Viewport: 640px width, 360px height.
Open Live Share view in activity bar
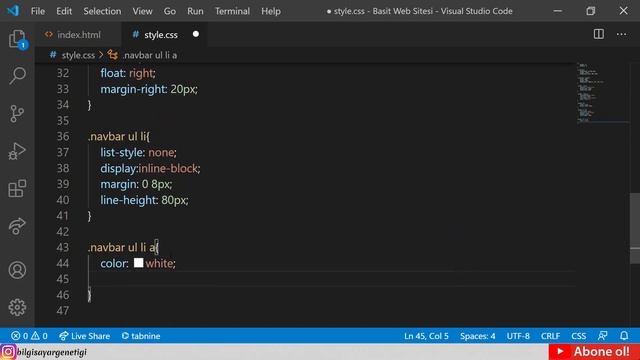tap(17, 226)
